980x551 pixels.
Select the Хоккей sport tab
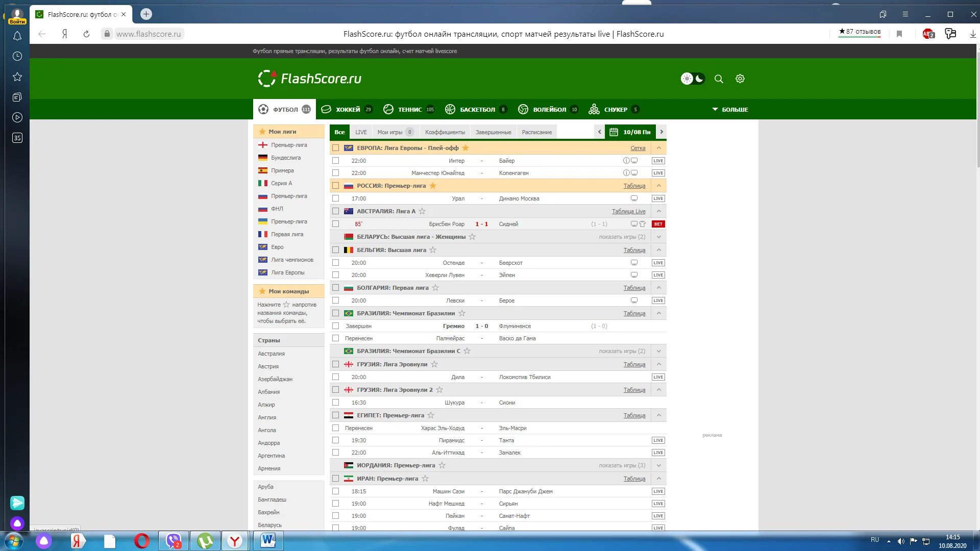(x=347, y=109)
